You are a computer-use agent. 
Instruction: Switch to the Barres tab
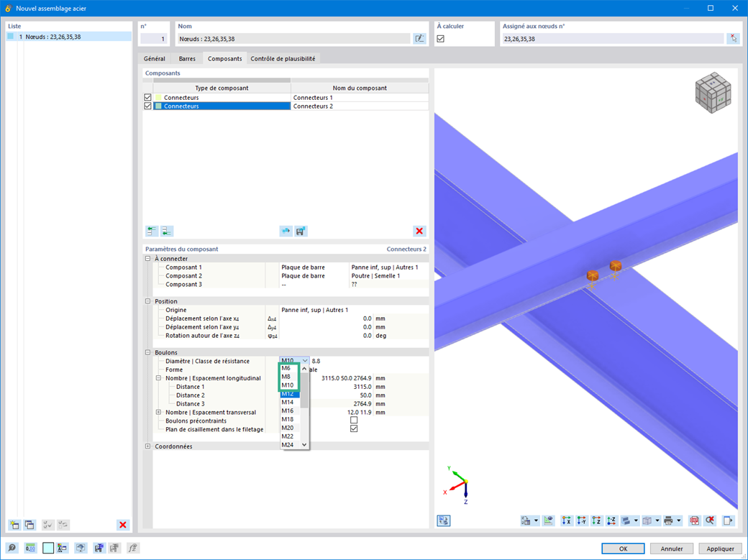click(x=187, y=59)
